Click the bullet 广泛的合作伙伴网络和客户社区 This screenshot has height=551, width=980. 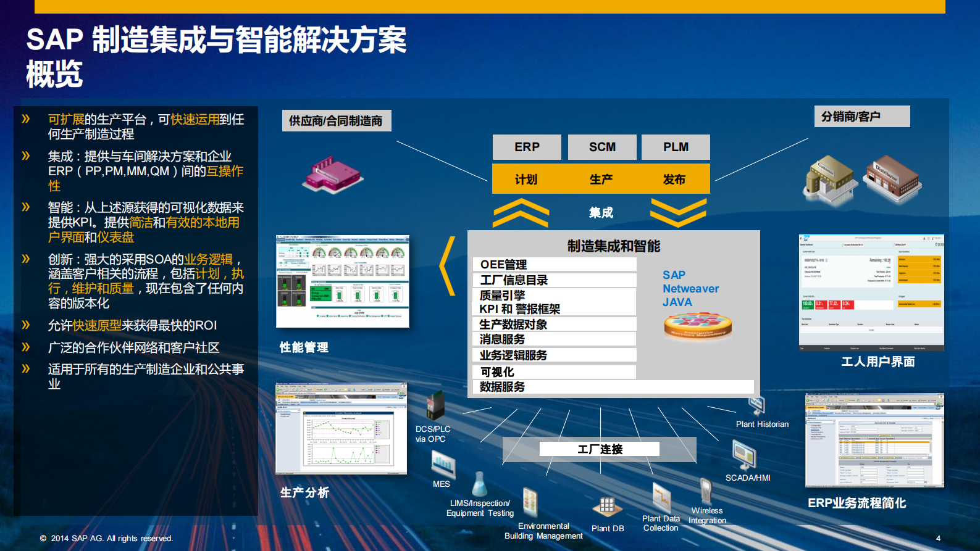pos(134,347)
